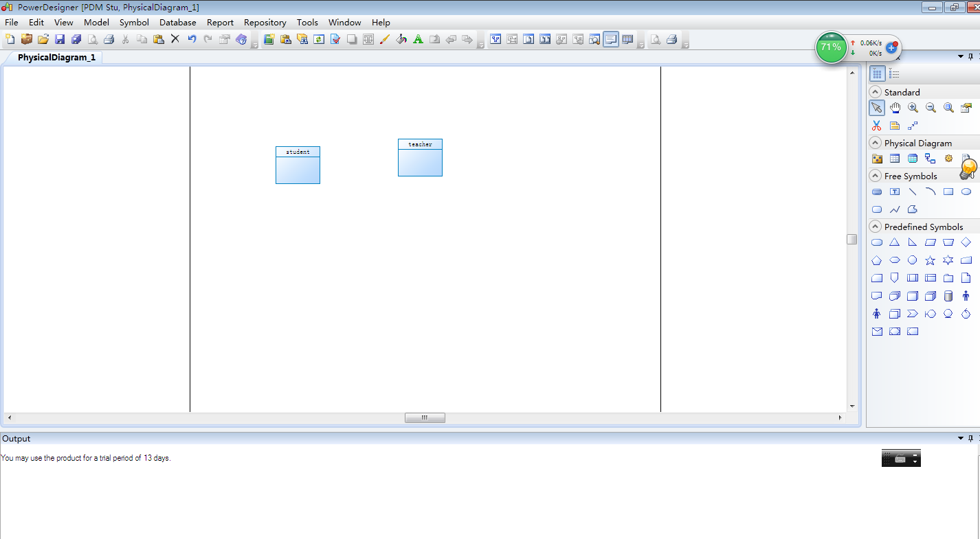This screenshot has width=980, height=539.
Task: Pick the envelope predefined symbol
Action: 877,332
